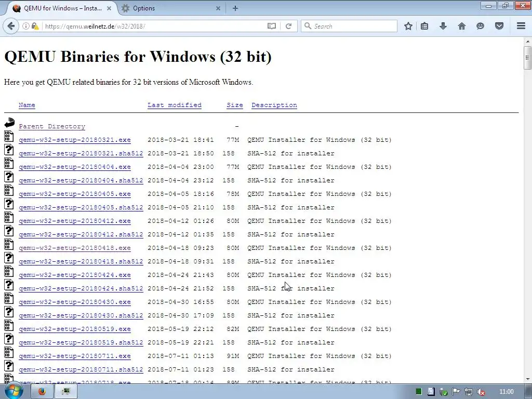Image resolution: width=532 pixels, height=399 pixels.
Task: Open second taskbar application button
Action: [66, 392]
